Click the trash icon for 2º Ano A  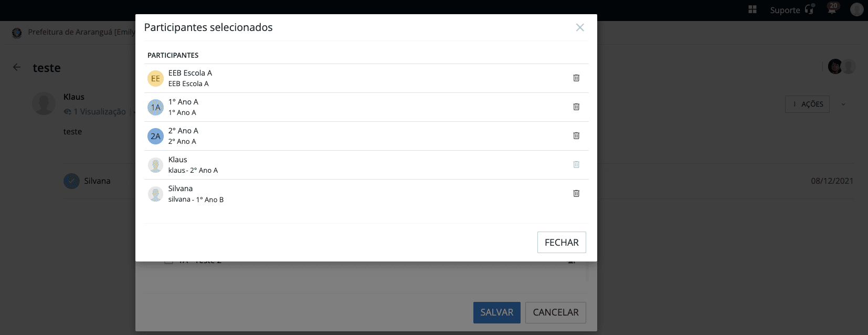pos(576,136)
